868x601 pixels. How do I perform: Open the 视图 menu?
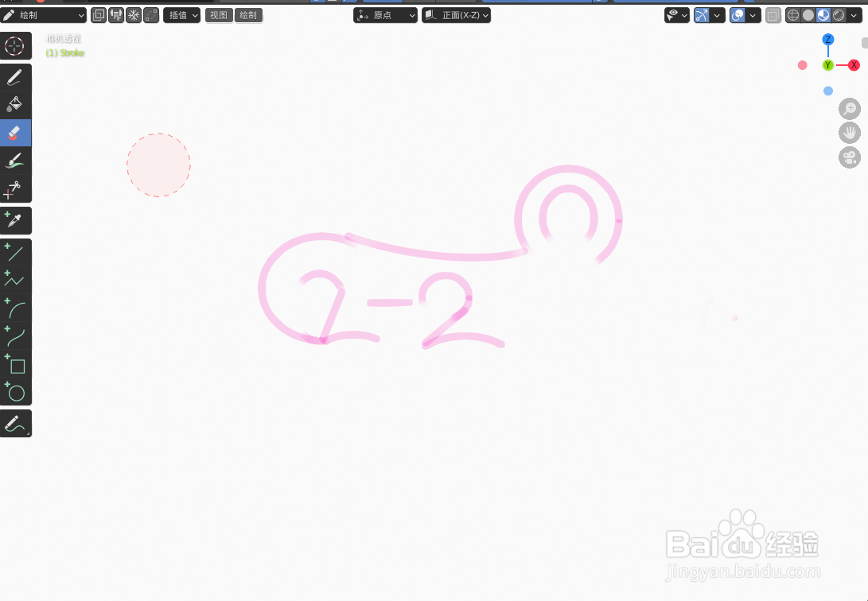coord(219,14)
